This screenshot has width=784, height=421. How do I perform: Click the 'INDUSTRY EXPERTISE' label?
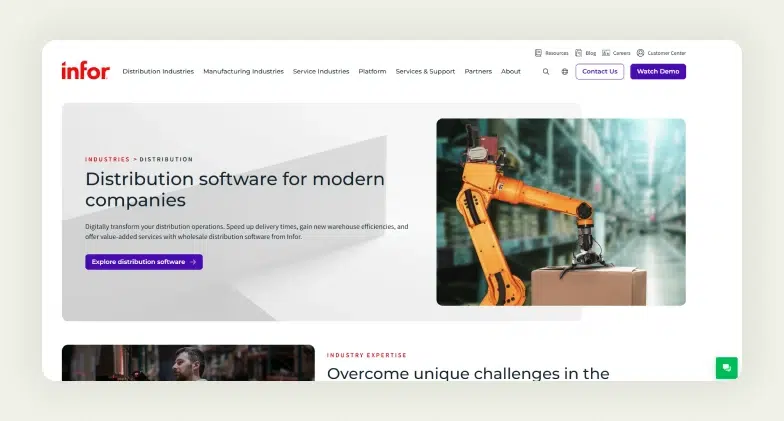366,355
